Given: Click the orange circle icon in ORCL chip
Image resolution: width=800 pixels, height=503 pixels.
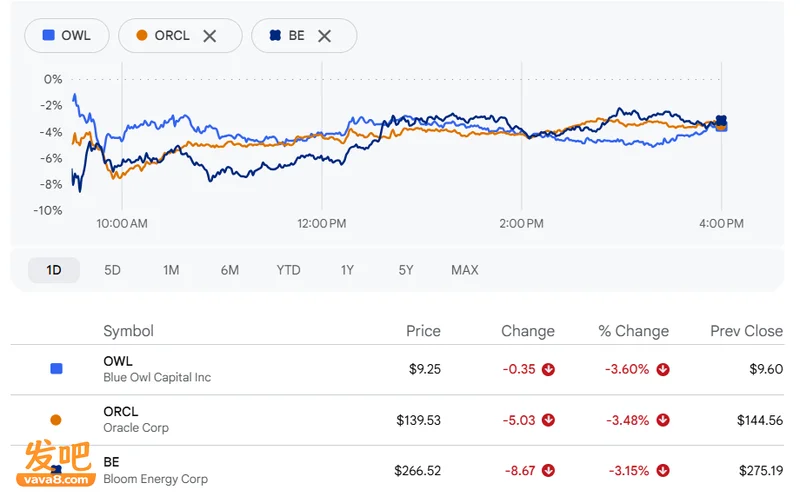Looking at the screenshot, I should coord(142,35).
